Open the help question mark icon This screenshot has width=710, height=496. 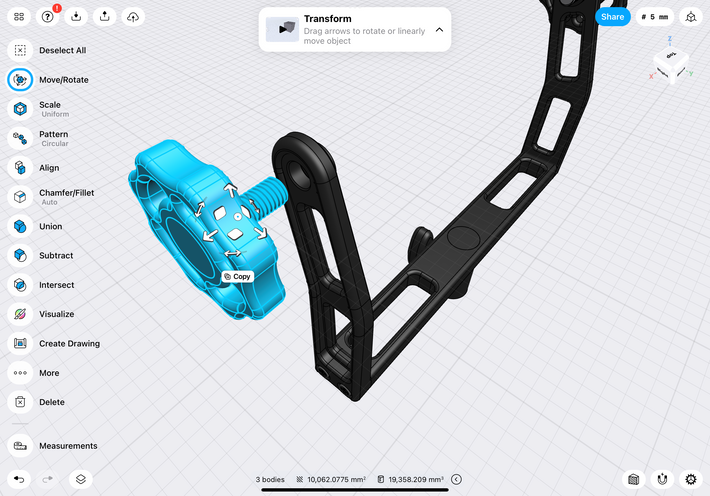coord(48,17)
